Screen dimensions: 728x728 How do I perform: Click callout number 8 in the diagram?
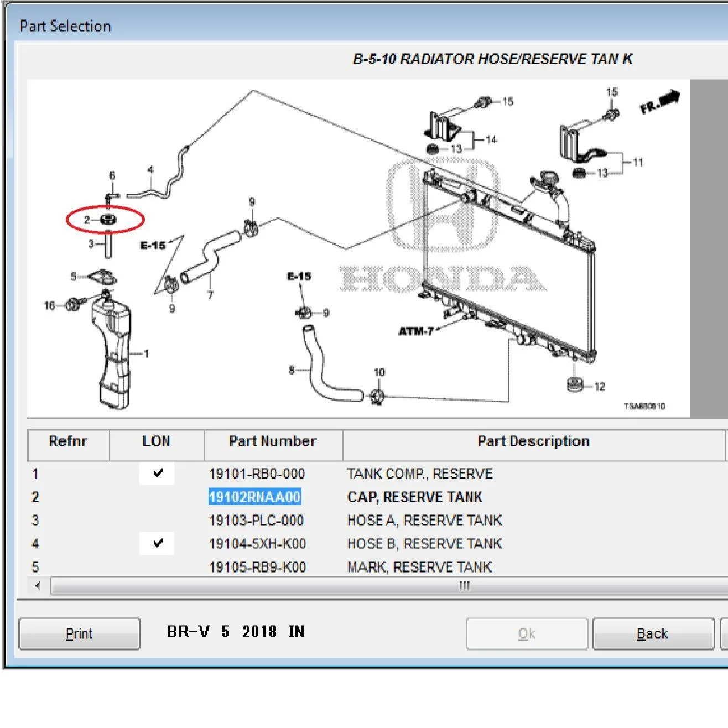tap(292, 370)
